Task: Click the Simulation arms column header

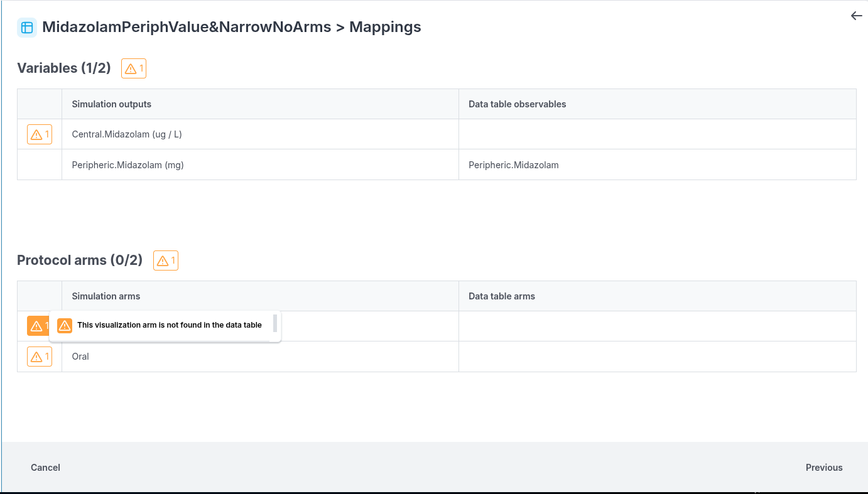Action: click(x=106, y=296)
